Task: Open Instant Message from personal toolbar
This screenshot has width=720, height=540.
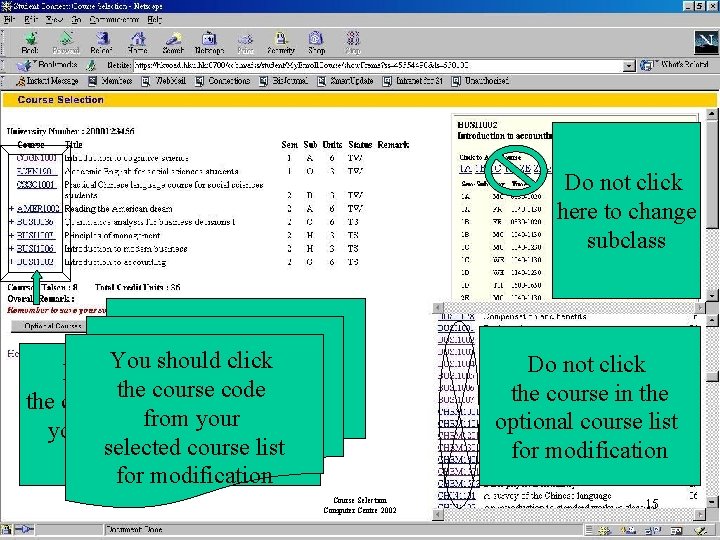Action: pos(47,81)
